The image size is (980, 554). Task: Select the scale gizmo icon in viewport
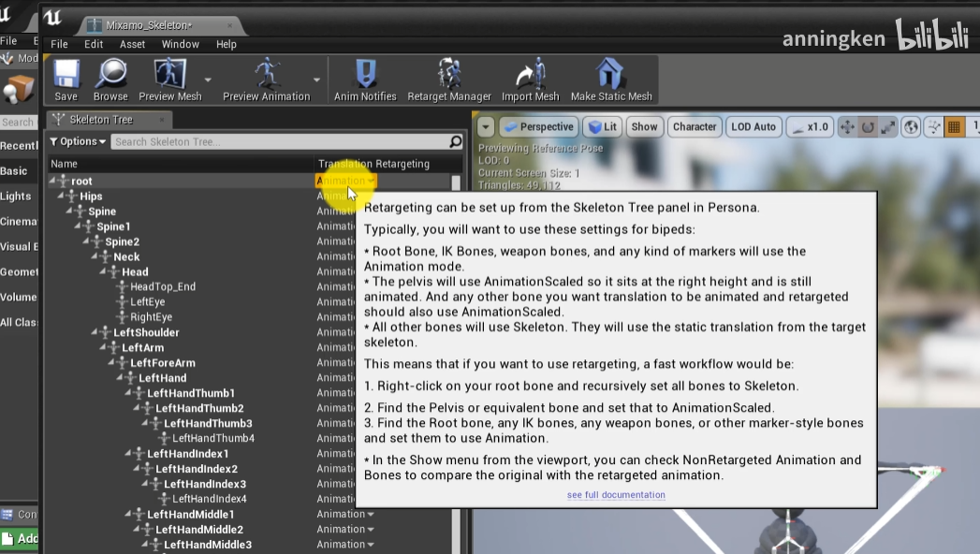887,126
